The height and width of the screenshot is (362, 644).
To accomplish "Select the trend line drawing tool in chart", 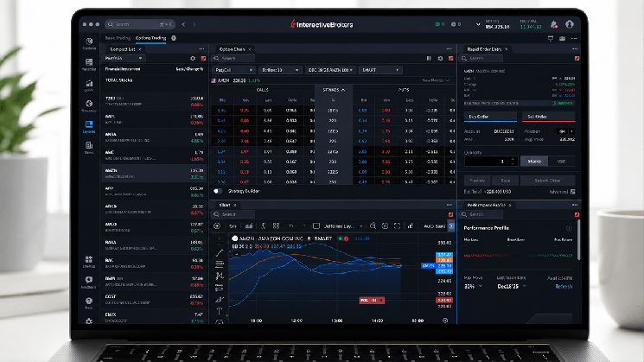I will coord(220,253).
